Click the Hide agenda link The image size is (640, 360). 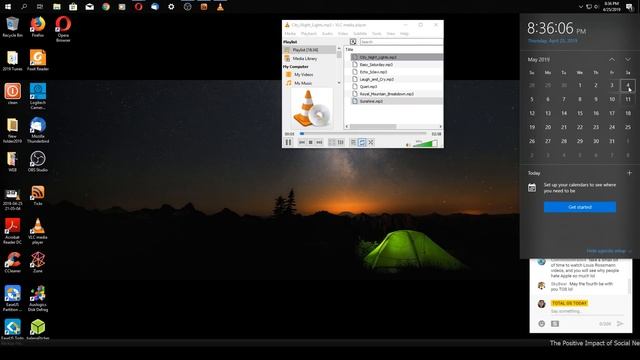pos(609,251)
